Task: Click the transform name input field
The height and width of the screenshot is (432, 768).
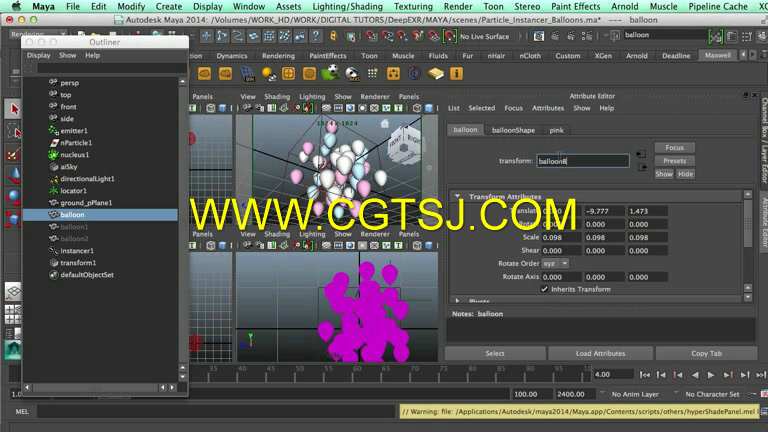Action: tap(582, 161)
